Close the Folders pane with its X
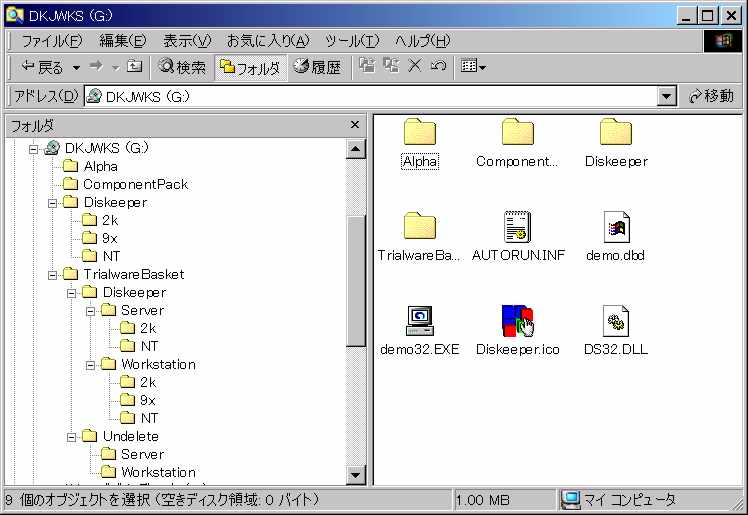This screenshot has height=515, width=748. point(354,125)
